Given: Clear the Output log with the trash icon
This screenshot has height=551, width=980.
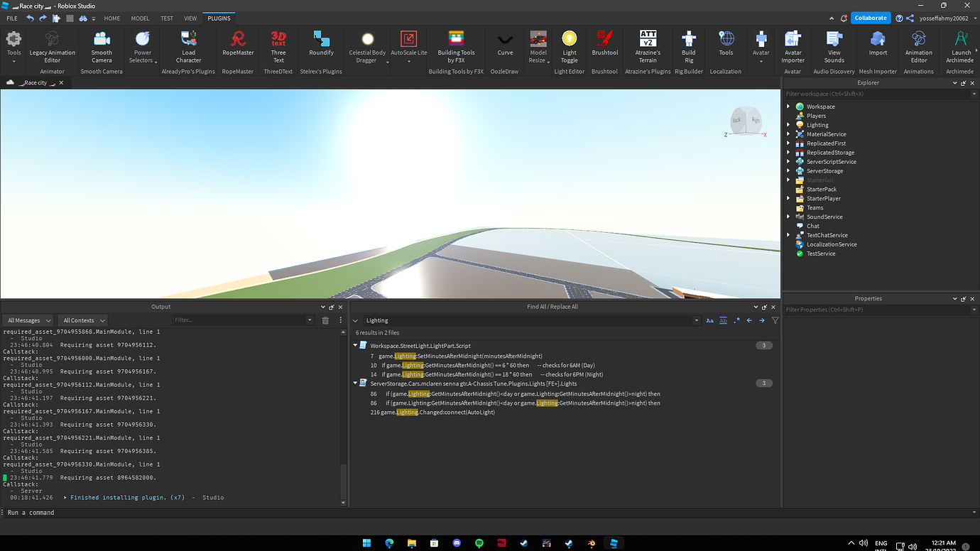Looking at the screenshot, I should coord(325,320).
